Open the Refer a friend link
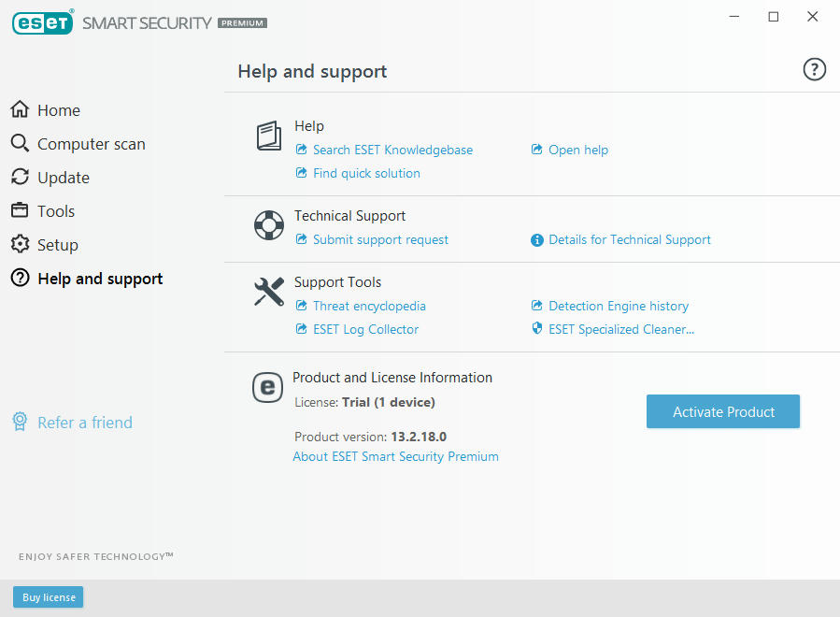The height and width of the screenshot is (617, 840). coord(85,423)
